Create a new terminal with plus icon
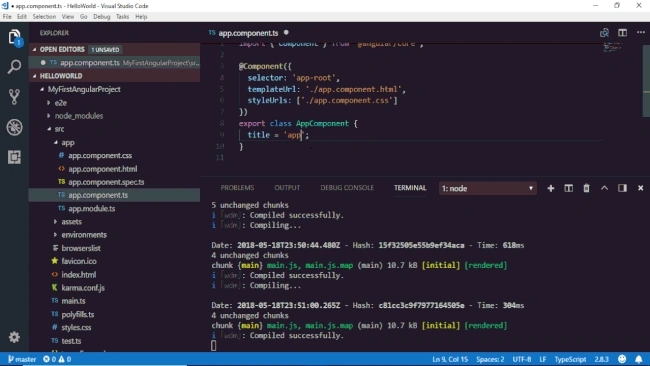 (x=551, y=188)
